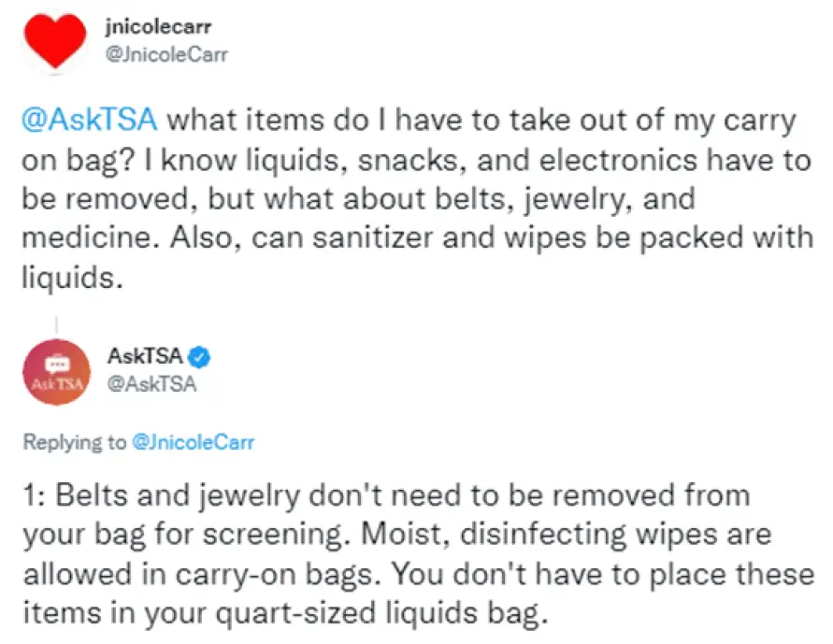Open the jnicolecarr display name profile

pos(158,26)
